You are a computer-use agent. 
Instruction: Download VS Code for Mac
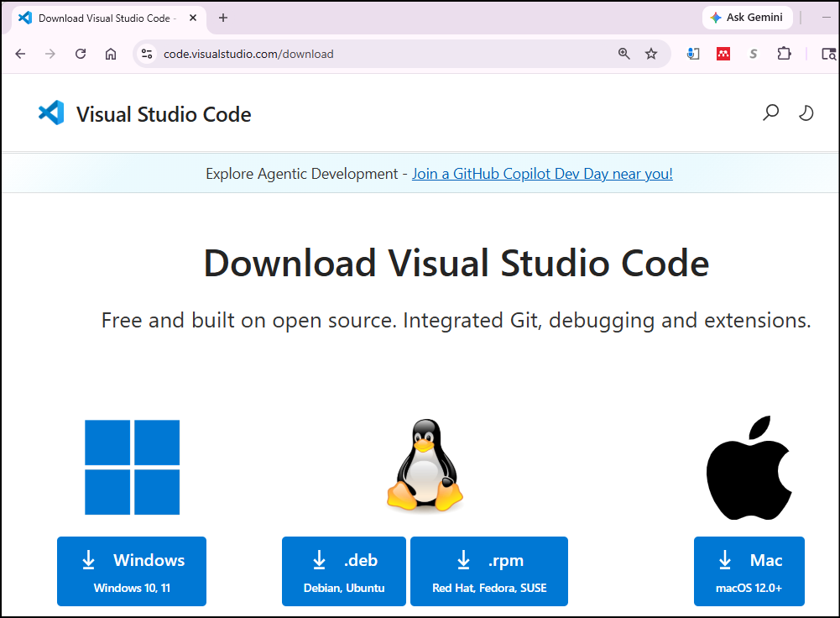coord(749,571)
